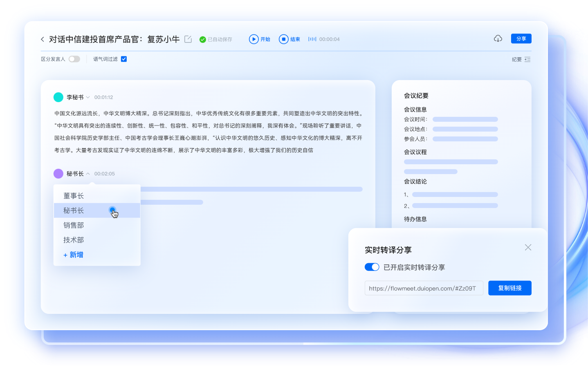This screenshot has width=588, height=367.
Task: Click the purple 秘书长 speaker avatar
Action: [x=58, y=174]
